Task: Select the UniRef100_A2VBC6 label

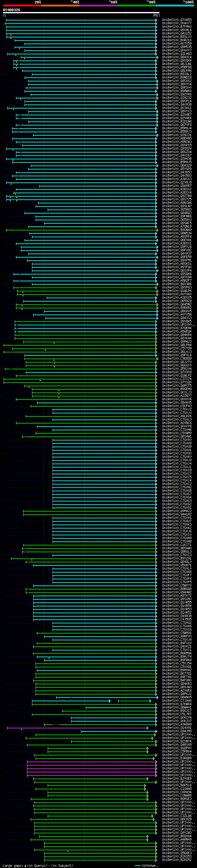Action: 177,423
